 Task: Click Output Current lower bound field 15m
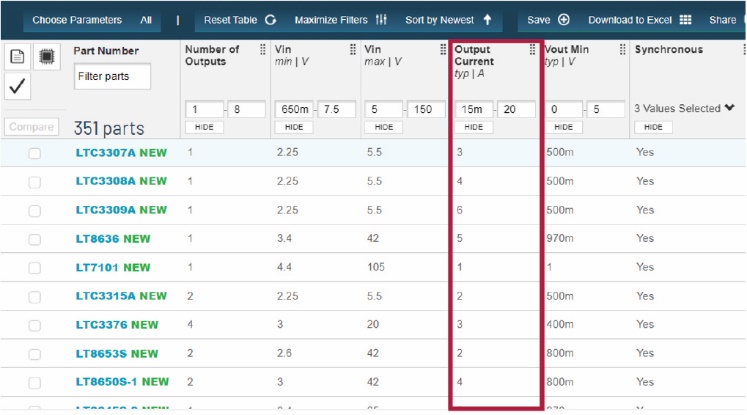pos(474,110)
